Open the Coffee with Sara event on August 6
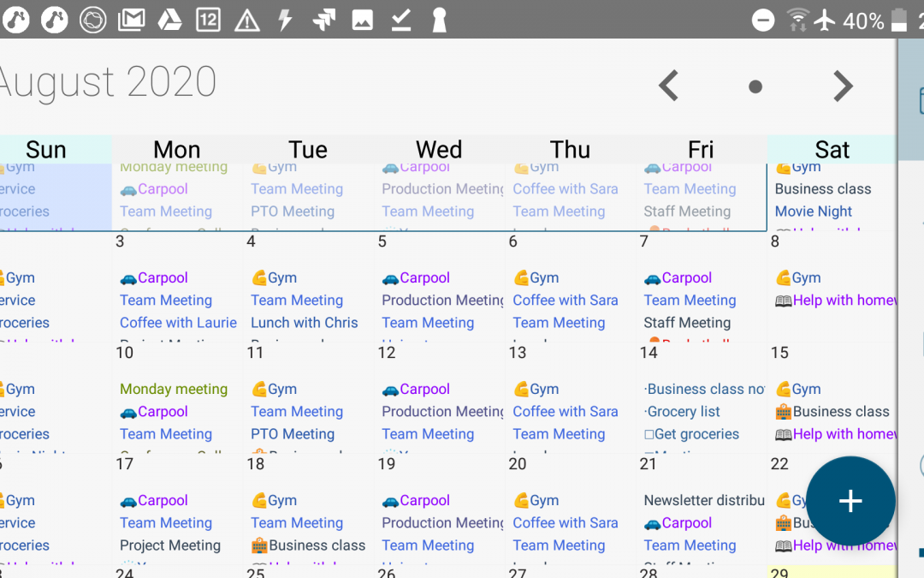The image size is (924, 578). [x=566, y=301]
